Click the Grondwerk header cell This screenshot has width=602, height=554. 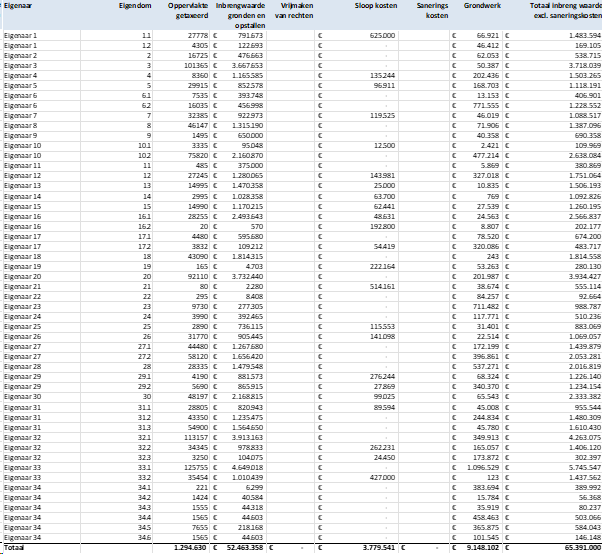pyautogui.click(x=476, y=15)
